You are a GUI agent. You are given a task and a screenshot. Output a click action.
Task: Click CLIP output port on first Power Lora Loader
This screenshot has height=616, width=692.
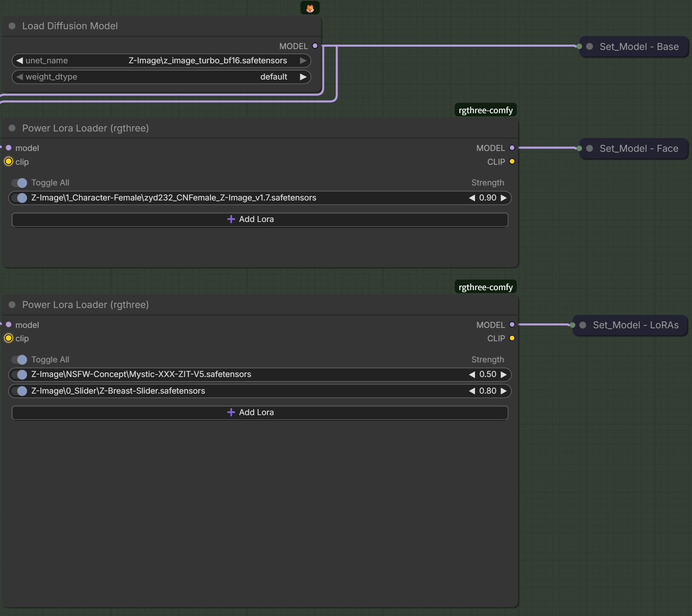click(512, 162)
